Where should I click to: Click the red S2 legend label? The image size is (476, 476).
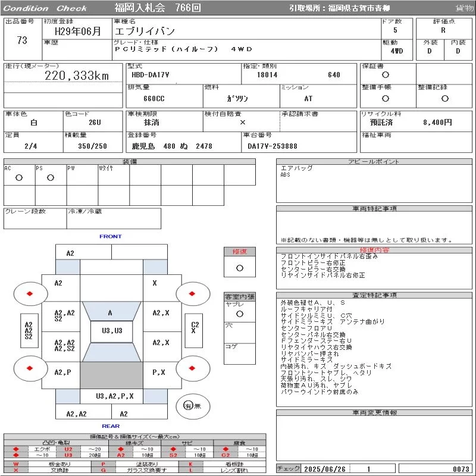173,455
